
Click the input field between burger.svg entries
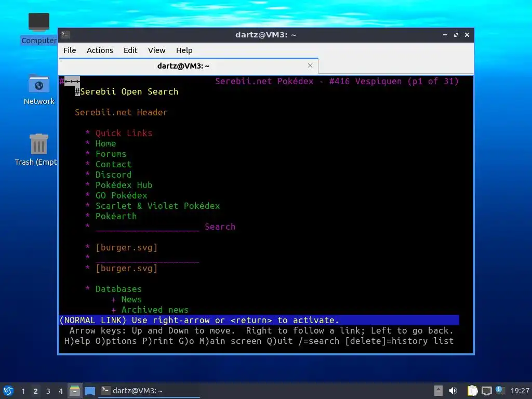click(x=147, y=258)
